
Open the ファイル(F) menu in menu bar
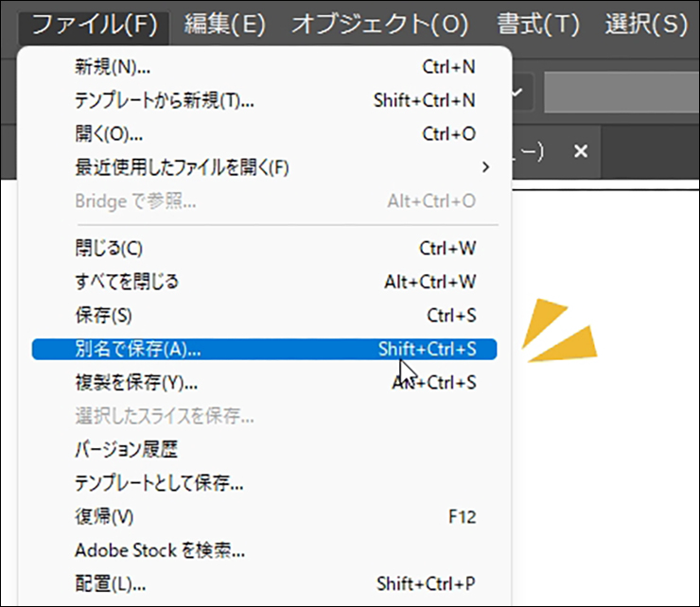pyautogui.click(x=94, y=24)
